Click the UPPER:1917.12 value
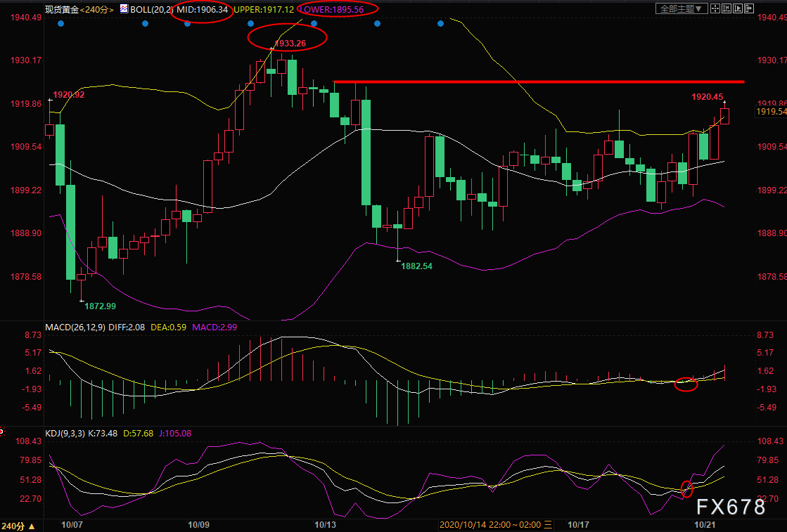Image resolution: width=787 pixels, height=532 pixels. point(264,10)
